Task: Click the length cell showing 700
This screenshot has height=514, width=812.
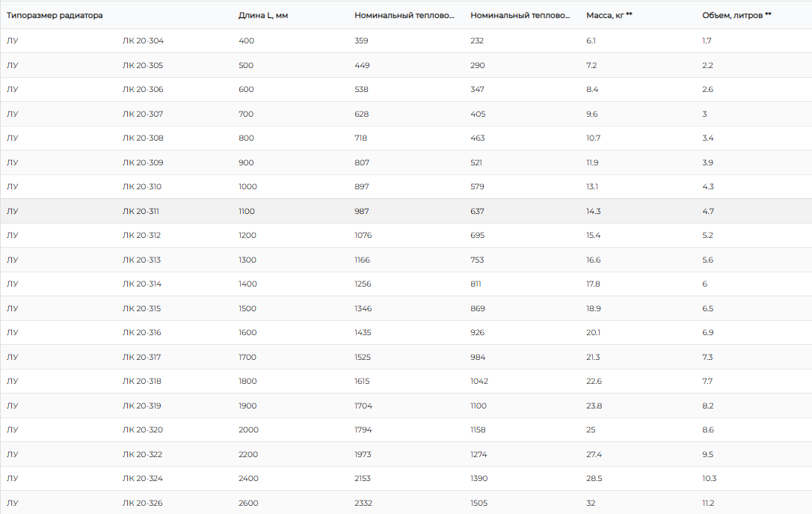Action: (x=246, y=114)
